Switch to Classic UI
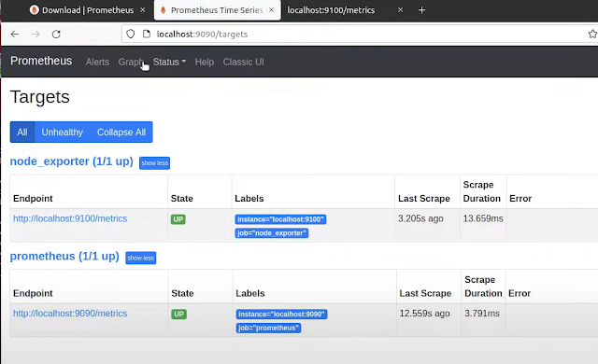 point(243,62)
